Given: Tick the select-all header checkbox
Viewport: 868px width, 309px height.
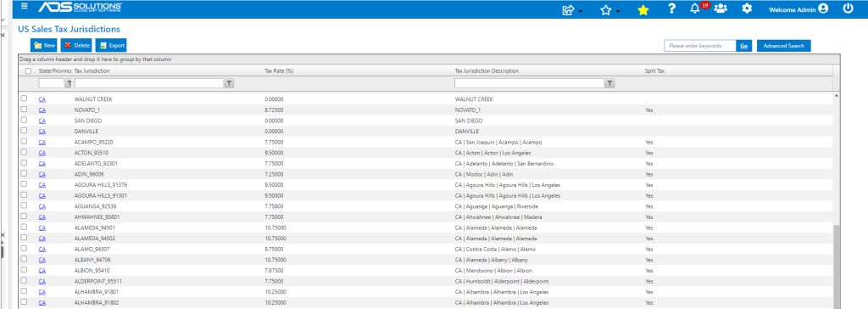Looking at the screenshot, I should [x=28, y=71].
